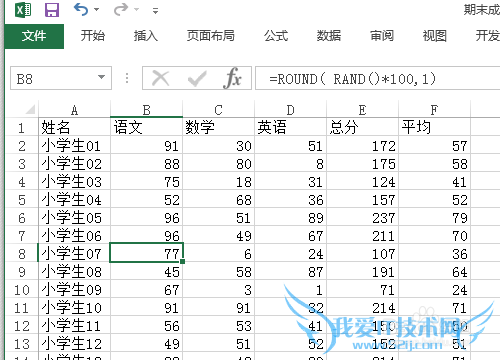Open the 页面布局 ribbon tab
The width and height of the screenshot is (500, 360).
(x=211, y=36)
